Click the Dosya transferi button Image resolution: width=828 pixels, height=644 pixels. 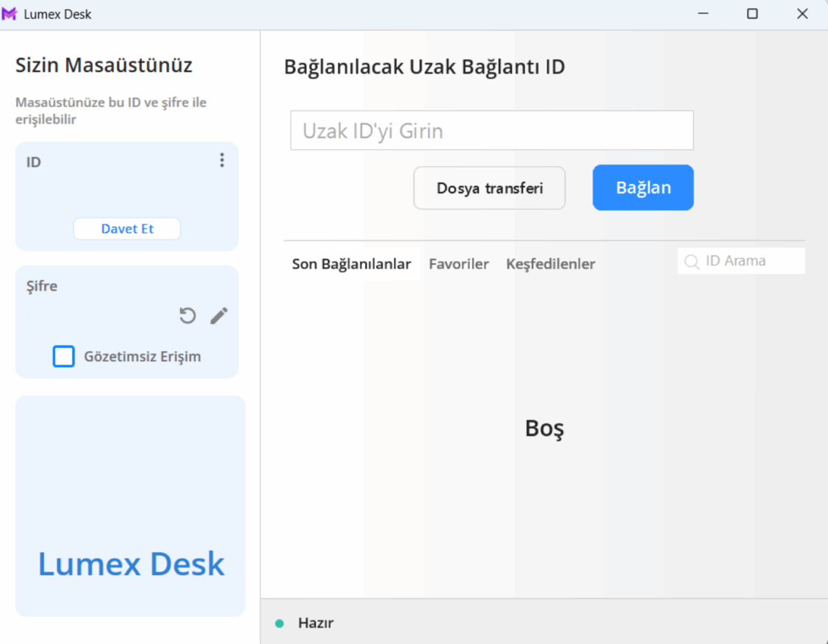(489, 188)
